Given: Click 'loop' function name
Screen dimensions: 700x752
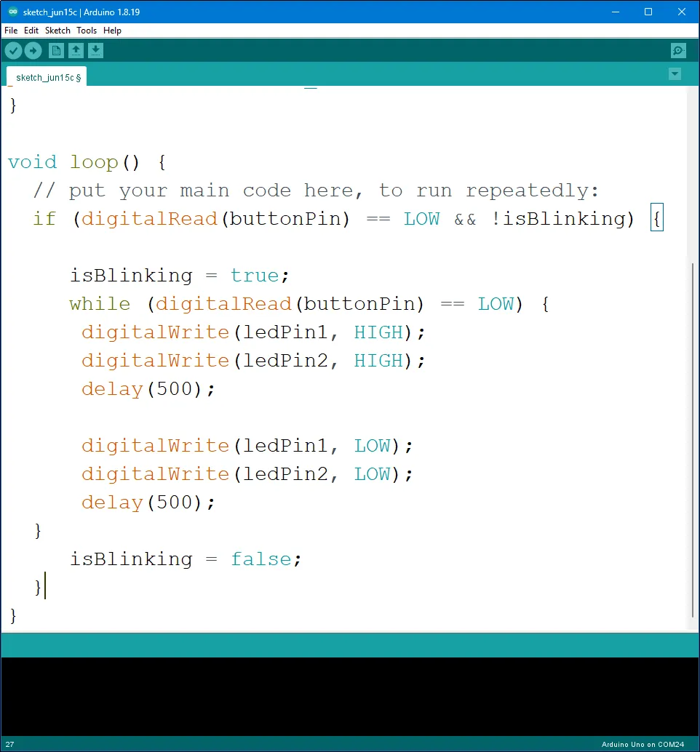Looking at the screenshot, I should click(94, 163).
